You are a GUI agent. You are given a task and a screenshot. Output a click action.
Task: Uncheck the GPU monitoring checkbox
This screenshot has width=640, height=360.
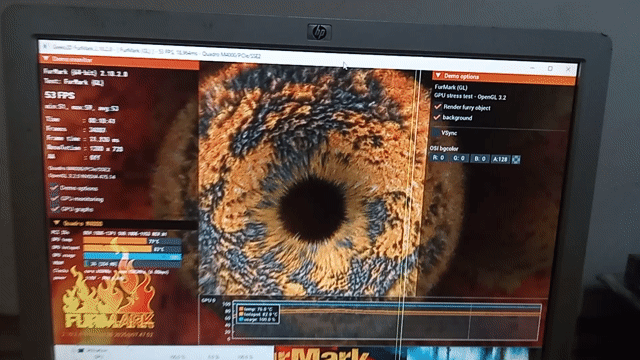point(55,199)
